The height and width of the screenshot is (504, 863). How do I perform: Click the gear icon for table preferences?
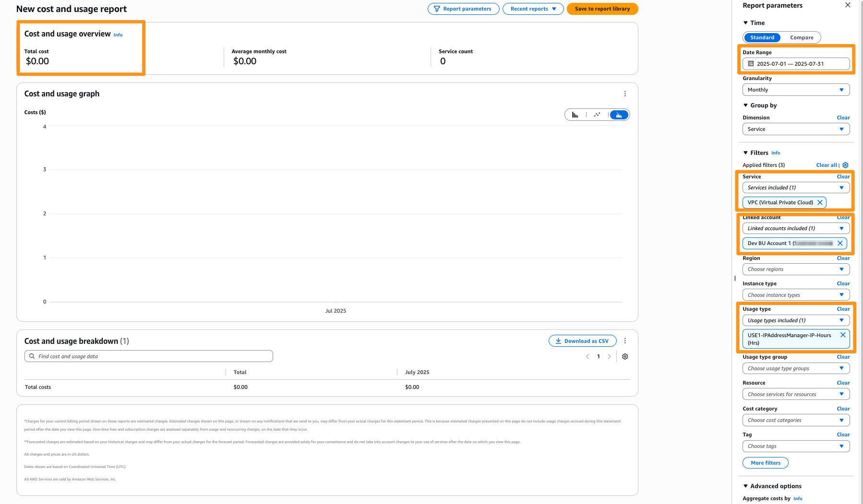point(625,356)
